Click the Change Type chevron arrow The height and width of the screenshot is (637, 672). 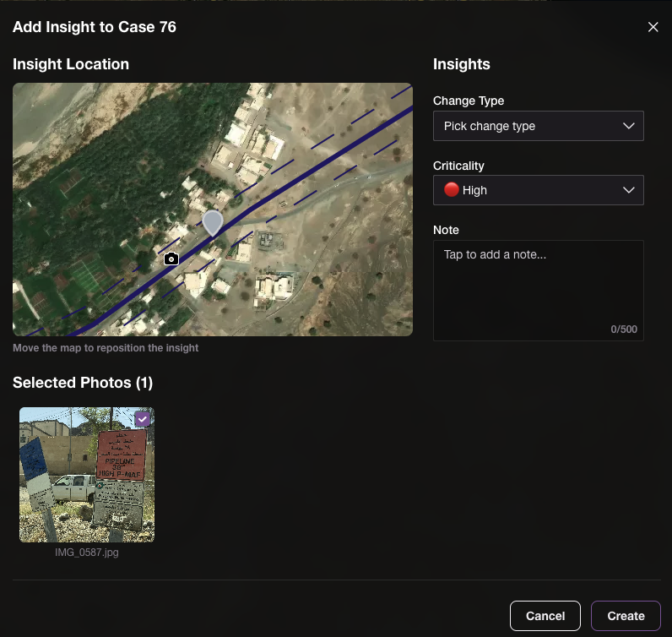coord(628,126)
